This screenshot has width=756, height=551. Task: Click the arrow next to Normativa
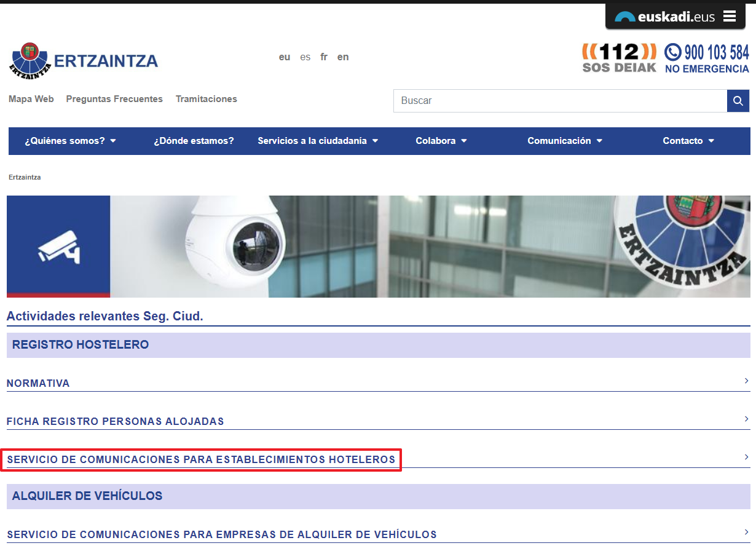tap(746, 381)
